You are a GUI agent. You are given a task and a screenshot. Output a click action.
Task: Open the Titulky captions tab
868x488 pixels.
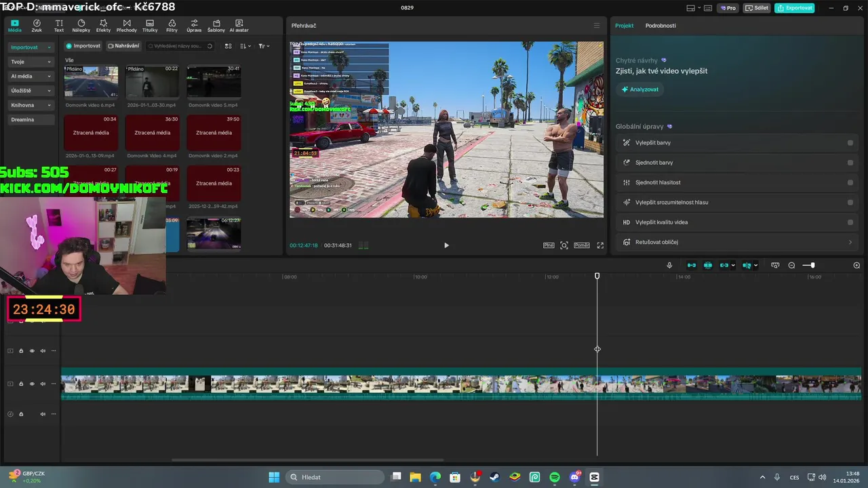coord(150,26)
